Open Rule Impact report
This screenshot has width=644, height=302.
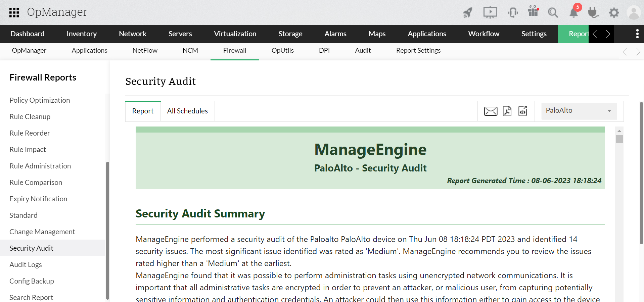(28, 150)
